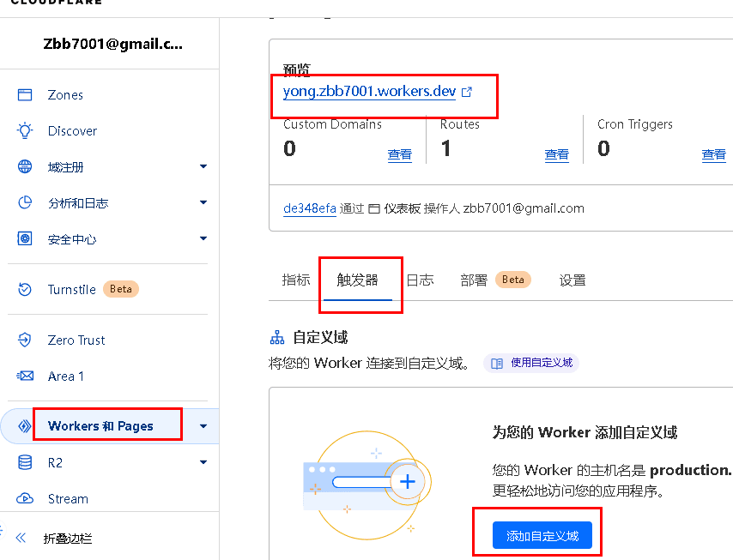Open the yong.zbb7001.workers.dev preview link
733x560 pixels.
coord(369,92)
